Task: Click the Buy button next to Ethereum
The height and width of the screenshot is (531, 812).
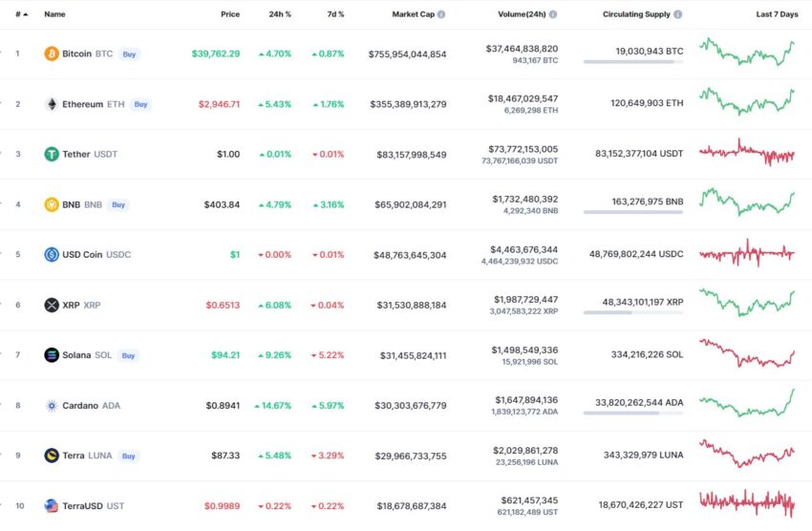Action: tap(140, 104)
